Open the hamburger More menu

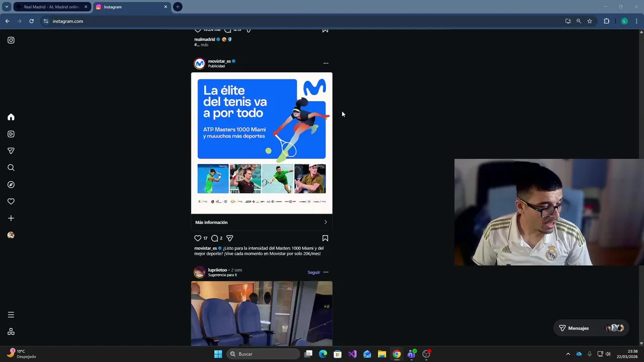pyautogui.click(x=11, y=315)
